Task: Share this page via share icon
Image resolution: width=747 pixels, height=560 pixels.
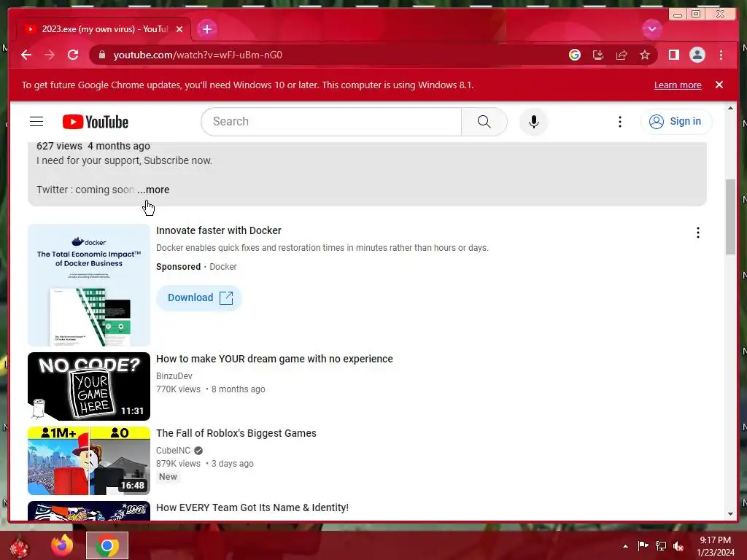Action: 622,55
